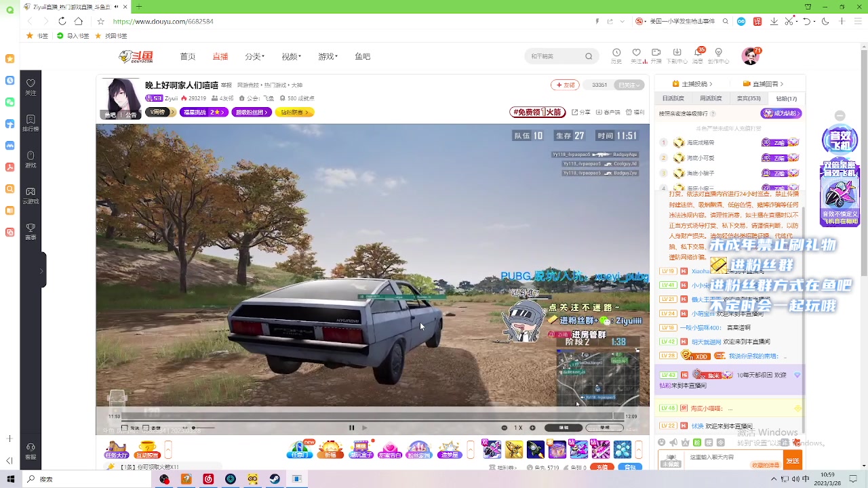Open the V周榜 ranking badge

coord(161,113)
